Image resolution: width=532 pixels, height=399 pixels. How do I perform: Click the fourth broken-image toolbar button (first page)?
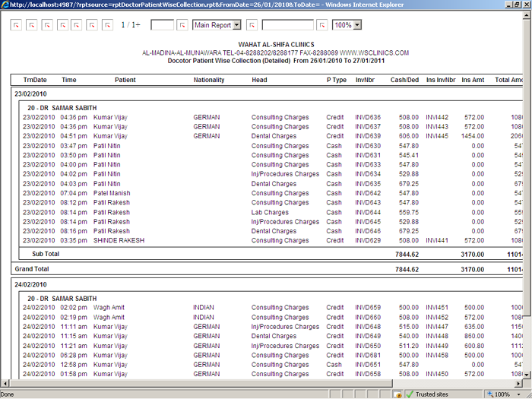(63, 25)
